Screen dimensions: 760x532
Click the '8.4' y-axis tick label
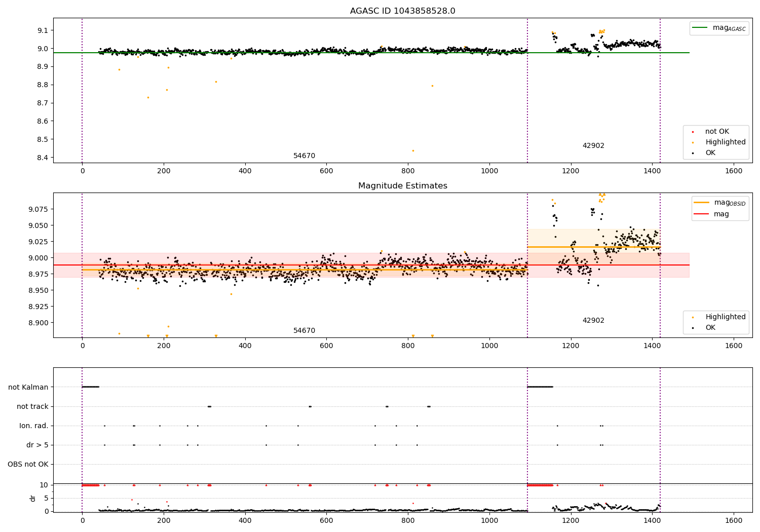(43, 158)
